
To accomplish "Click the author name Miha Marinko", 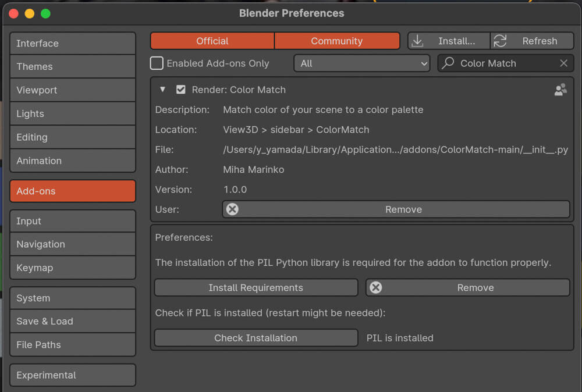I will pos(254,169).
